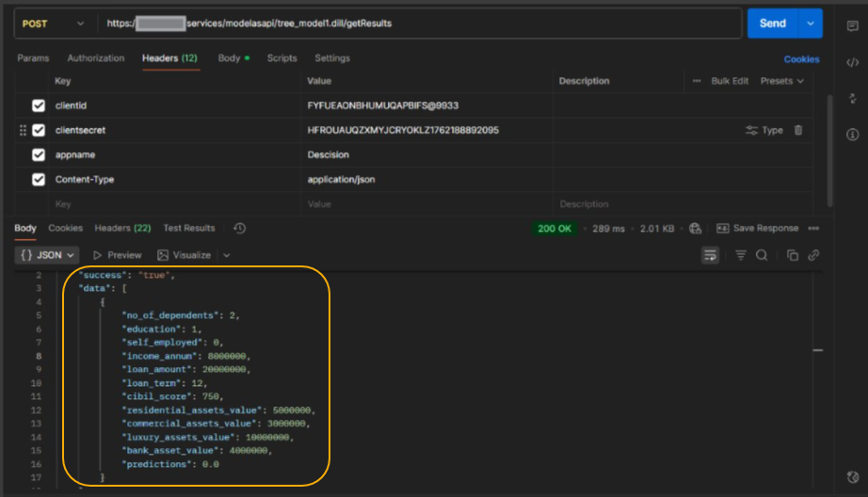Viewport: 868px width, 497px height.
Task: Open search in the response body
Action: 762,255
